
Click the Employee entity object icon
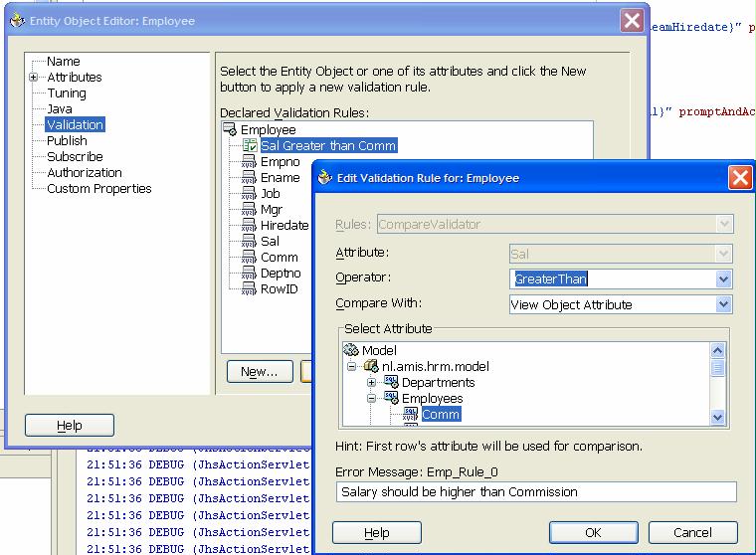[231, 130]
